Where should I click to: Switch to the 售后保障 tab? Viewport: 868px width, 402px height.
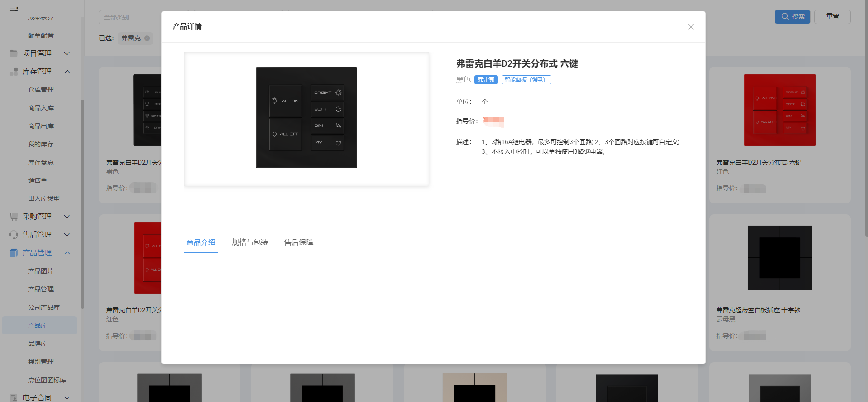pyautogui.click(x=299, y=242)
